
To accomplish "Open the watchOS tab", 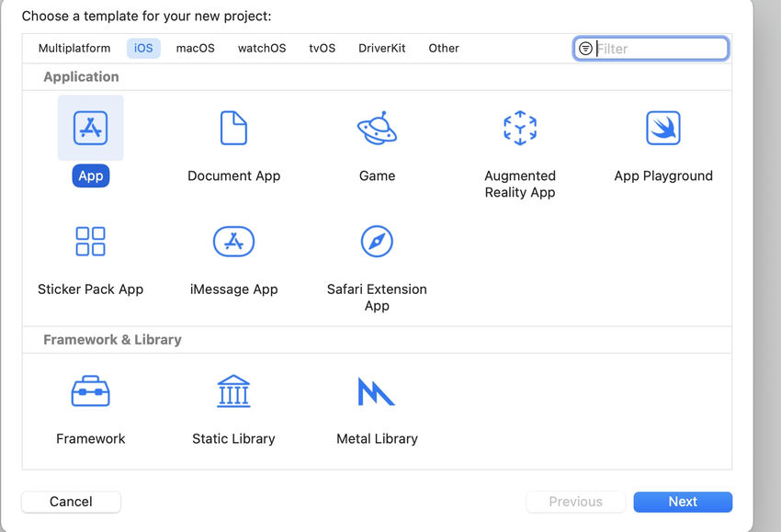I will [262, 49].
